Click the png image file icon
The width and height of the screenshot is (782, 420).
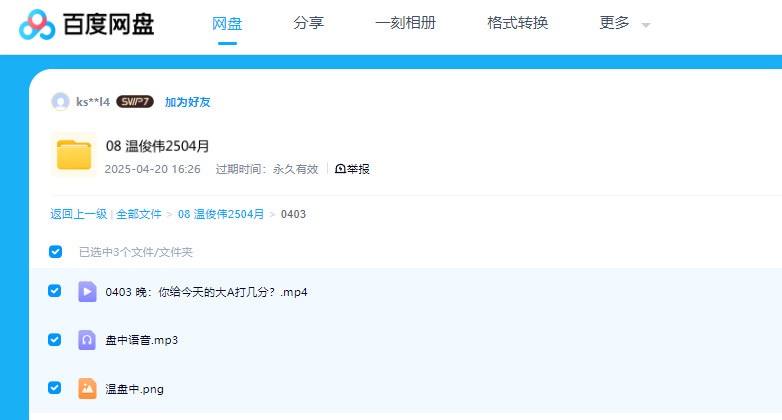[x=87, y=387]
